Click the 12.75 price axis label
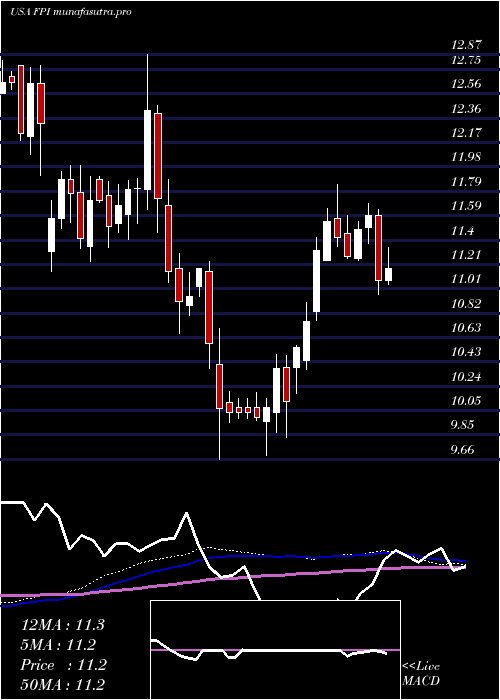The image size is (500, 700). click(467, 60)
